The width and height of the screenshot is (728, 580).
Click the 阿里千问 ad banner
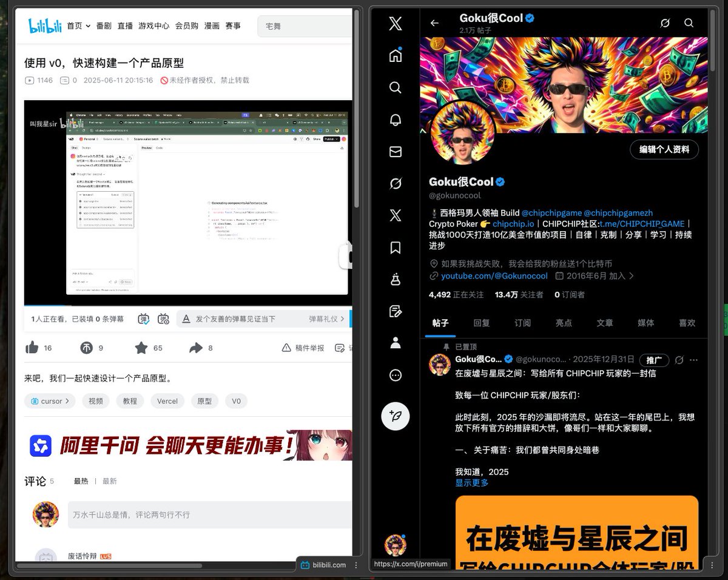pos(188,446)
